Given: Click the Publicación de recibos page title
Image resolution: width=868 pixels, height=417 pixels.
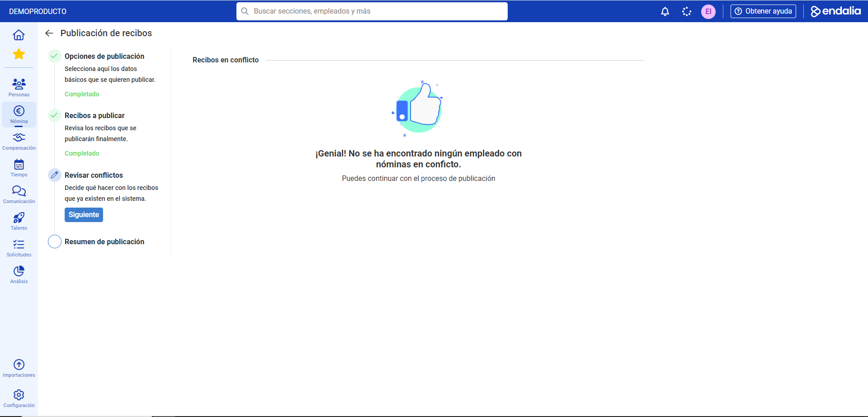Looking at the screenshot, I should click(106, 33).
